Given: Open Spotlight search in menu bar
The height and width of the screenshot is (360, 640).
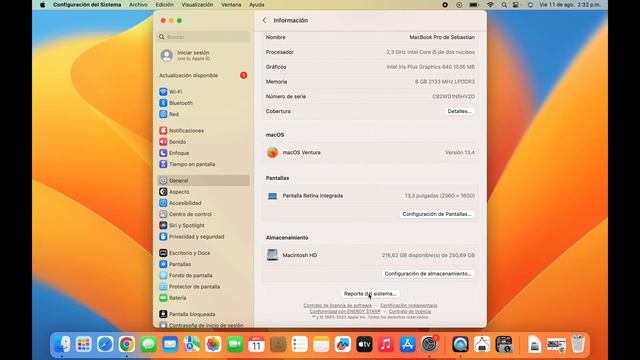Looking at the screenshot, I should [x=504, y=5].
